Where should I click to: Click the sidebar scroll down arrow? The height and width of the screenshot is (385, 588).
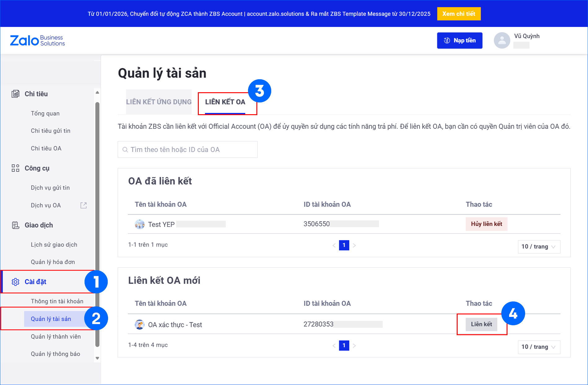(97, 358)
